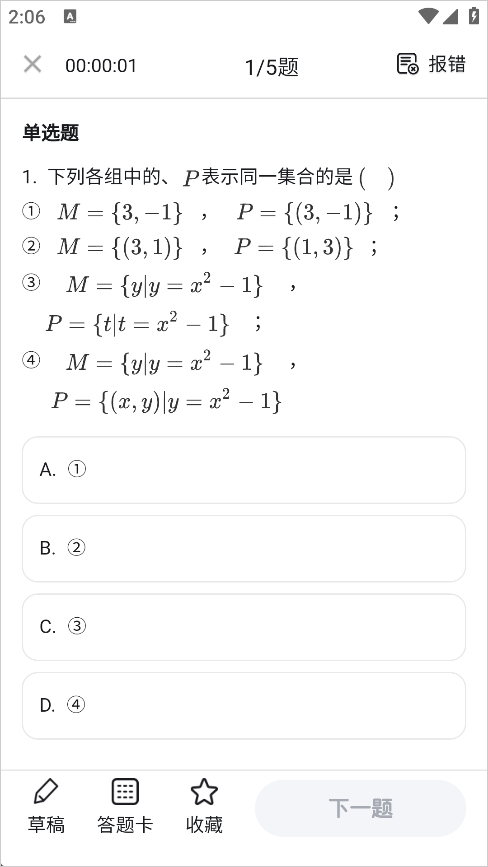This screenshot has height=867, width=488.
Task: Tap the 收藏 star favorite icon
Action: 204,792
